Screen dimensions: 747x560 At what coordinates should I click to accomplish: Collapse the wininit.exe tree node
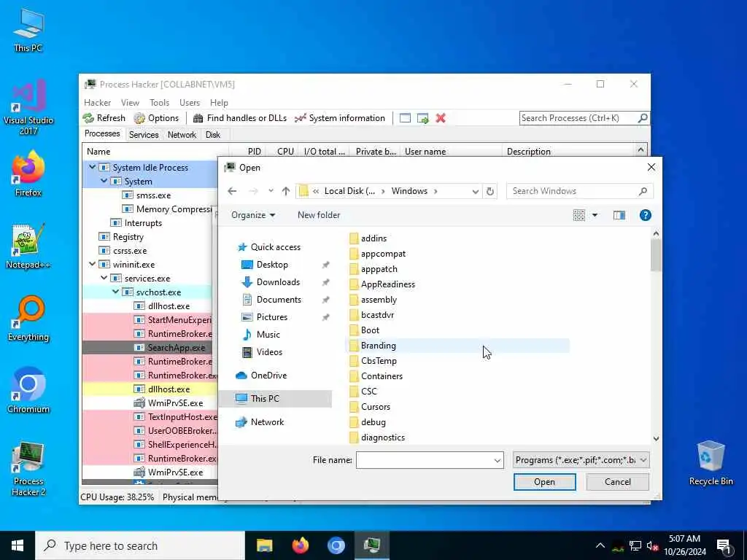tap(93, 264)
